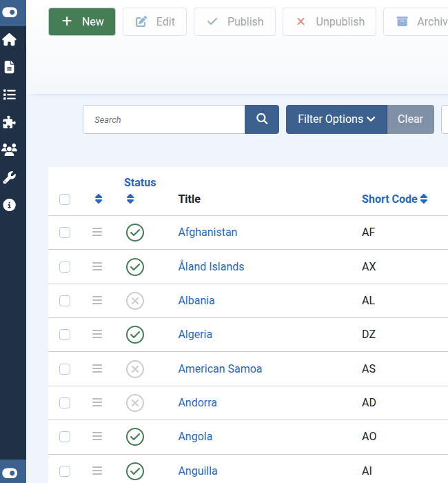This screenshot has width=448, height=483.
Task: Open the Help info icon in sidebar
Action: pyautogui.click(x=10, y=205)
